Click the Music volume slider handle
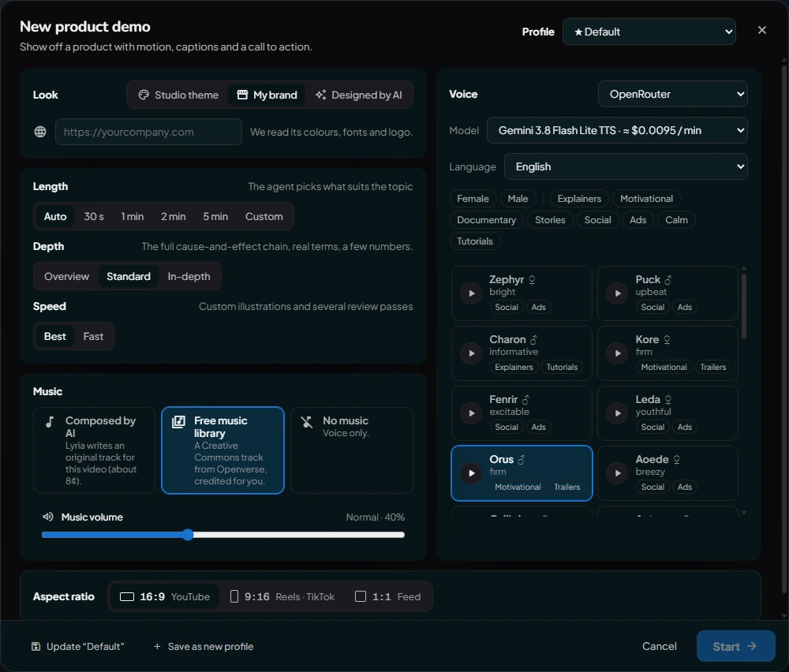The height and width of the screenshot is (672, 789). [x=188, y=535]
